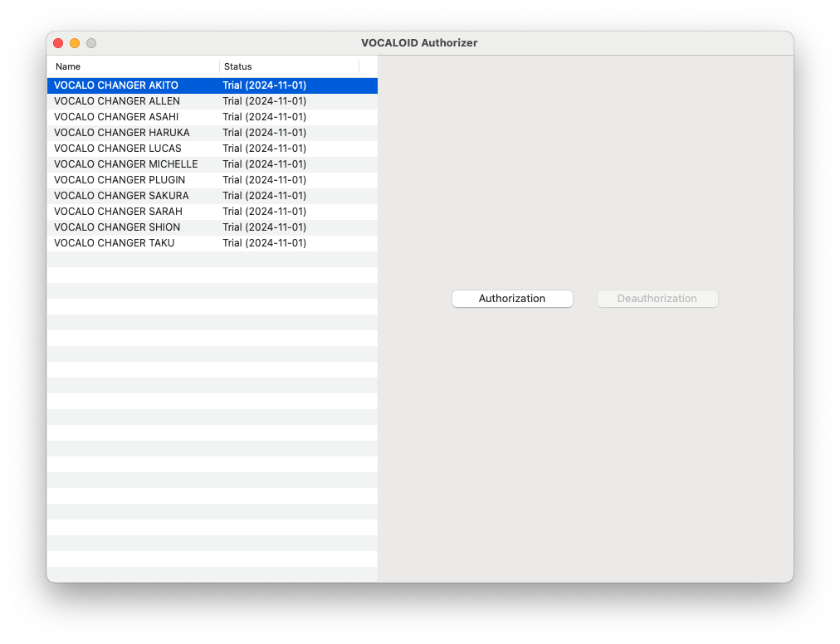Select VOCALO CHANGER TAKU row
This screenshot has width=840, height=644.
[x=212, y=243]
